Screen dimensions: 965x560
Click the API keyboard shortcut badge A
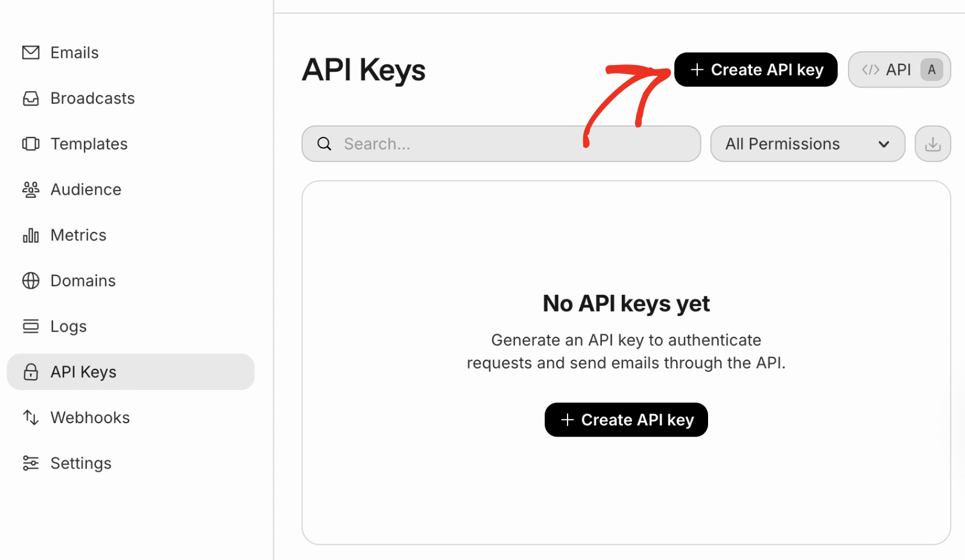(931, 69)
